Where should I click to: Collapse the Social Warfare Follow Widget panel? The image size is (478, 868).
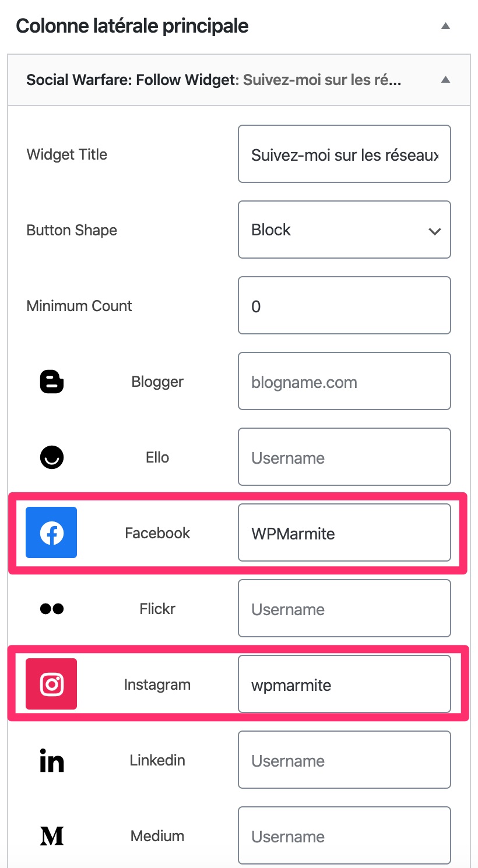445,80
